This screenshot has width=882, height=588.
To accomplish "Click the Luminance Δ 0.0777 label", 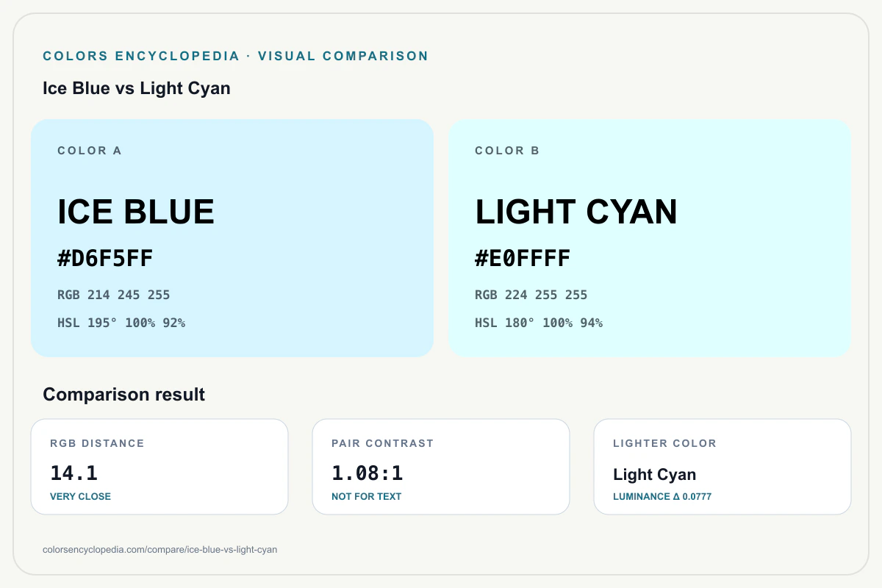I will point(662,497).
